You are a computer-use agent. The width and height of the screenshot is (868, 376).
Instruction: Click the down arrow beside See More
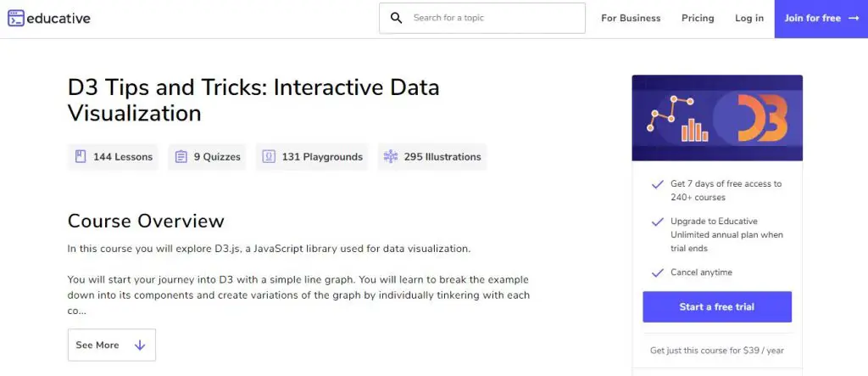point(140,345)
